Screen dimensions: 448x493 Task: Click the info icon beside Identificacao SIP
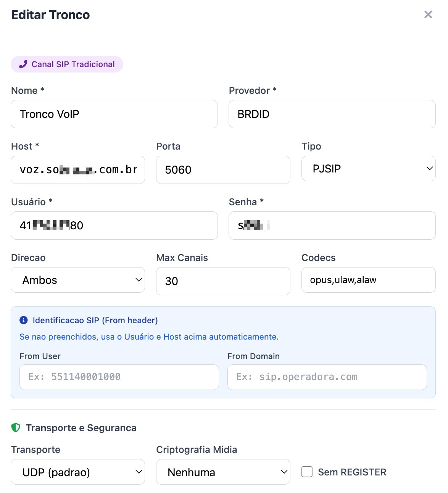24,320
